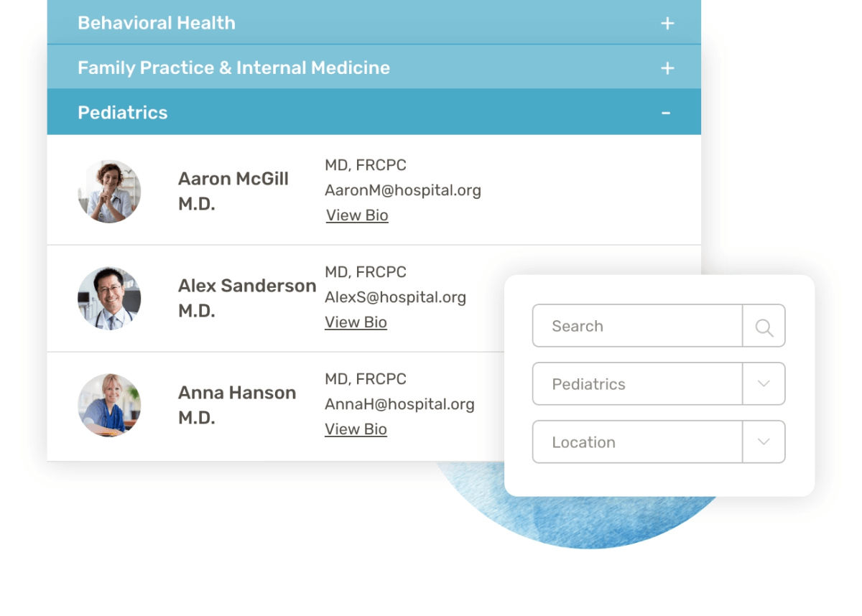
Task: Click Anna Hanson's profile photo
Action: pos(109,405)
